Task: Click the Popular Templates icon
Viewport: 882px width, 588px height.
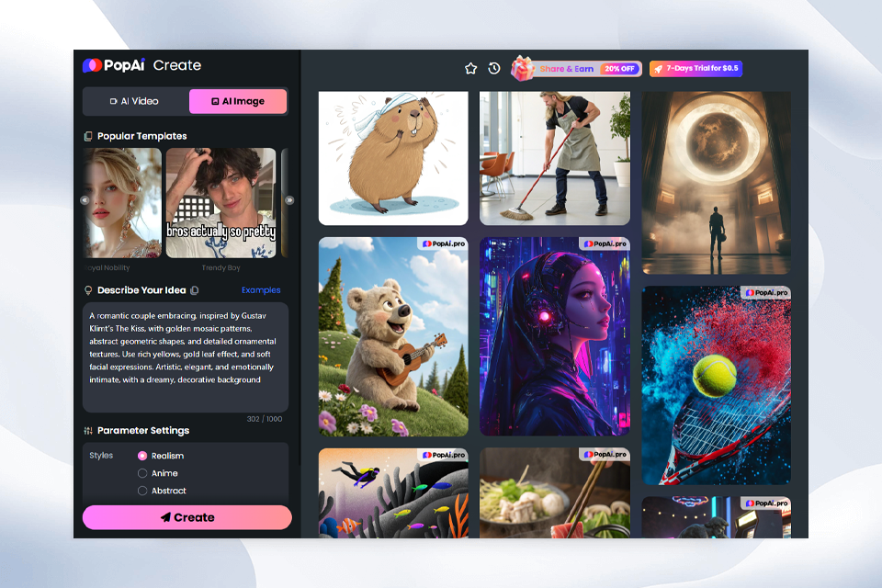Action: [x=88, y=136]
